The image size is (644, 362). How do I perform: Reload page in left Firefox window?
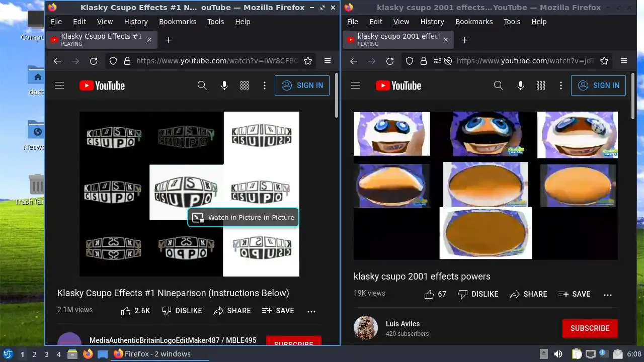pyautogui.click(x=94, y=61)
